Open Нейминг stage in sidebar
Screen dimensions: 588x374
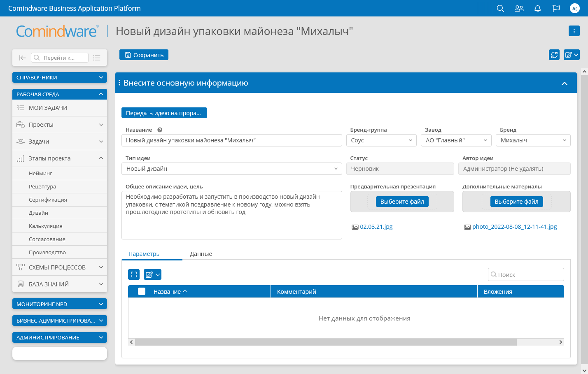click(60, 173)
